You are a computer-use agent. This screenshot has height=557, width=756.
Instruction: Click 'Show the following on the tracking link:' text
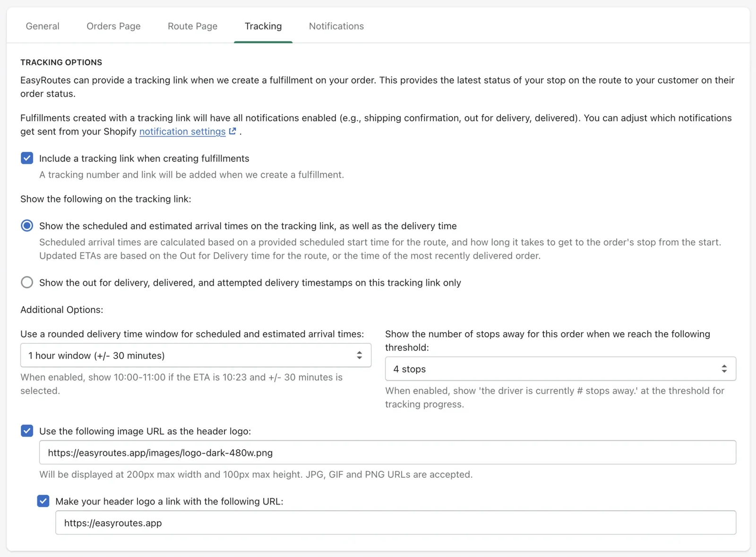coord(106,199)
